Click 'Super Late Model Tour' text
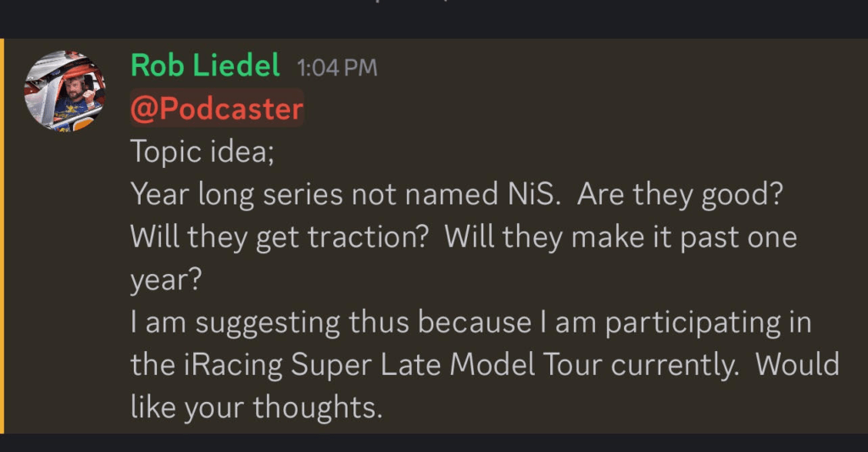The width and height of the screenshot is (868, 452). pyautogui.click(x=446, y=366)
